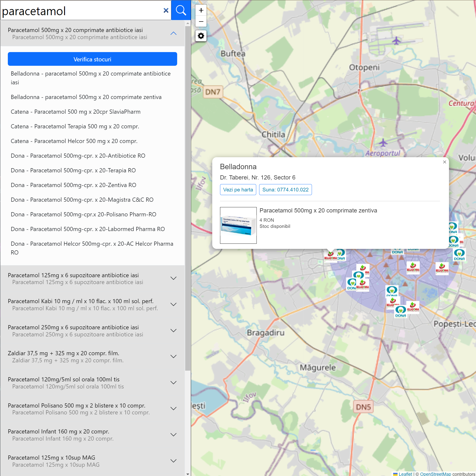Expand Paracetamol 125mg x 6 supozitoare
Image resolution: width=476 pixels, height=476 pixels.
(173, 278)
